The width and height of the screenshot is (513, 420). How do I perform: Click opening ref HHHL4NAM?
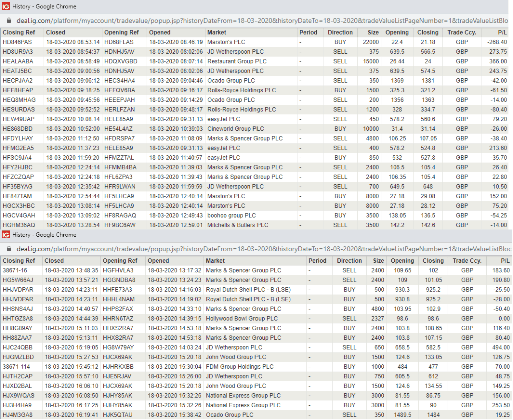pos(118,299)
